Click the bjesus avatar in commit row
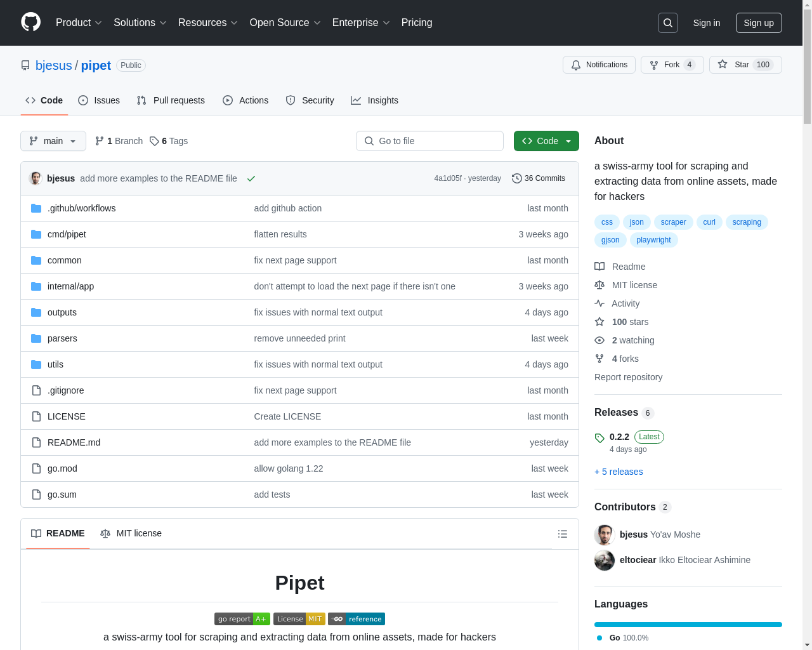The image size is (812, 650). [x=36, y=178]
